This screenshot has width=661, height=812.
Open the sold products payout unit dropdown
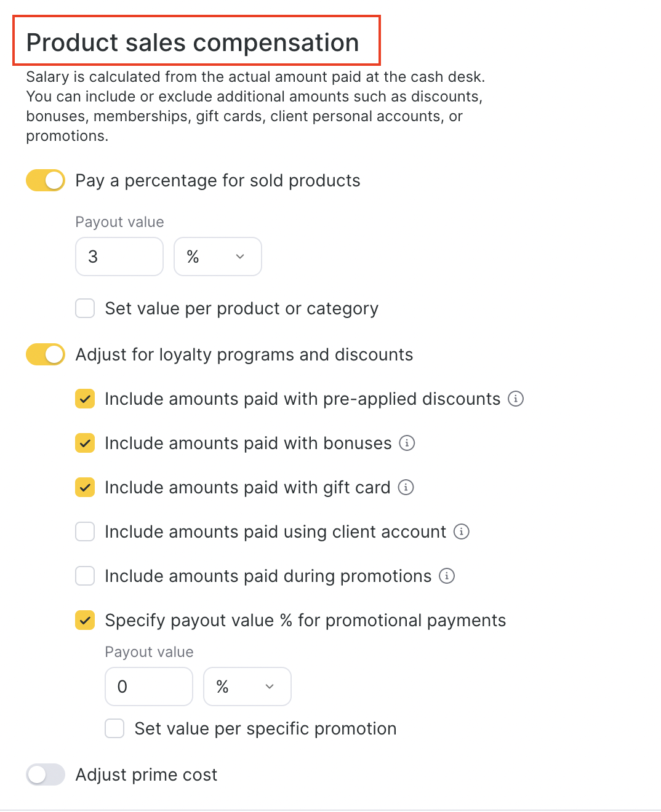tap(217, 257)
